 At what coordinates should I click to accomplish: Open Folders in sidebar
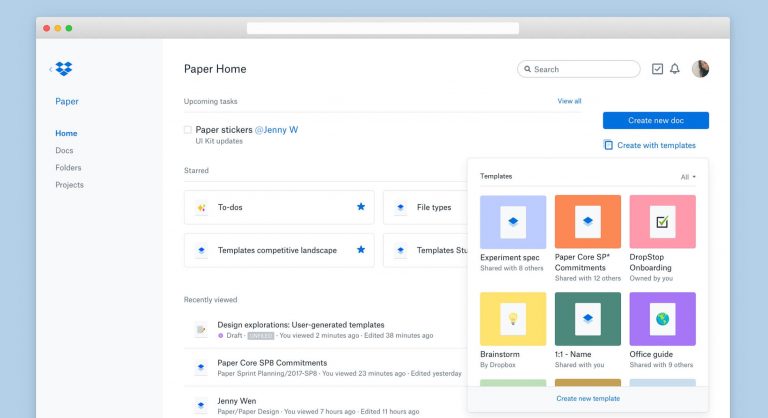click(x=68, y=168)
